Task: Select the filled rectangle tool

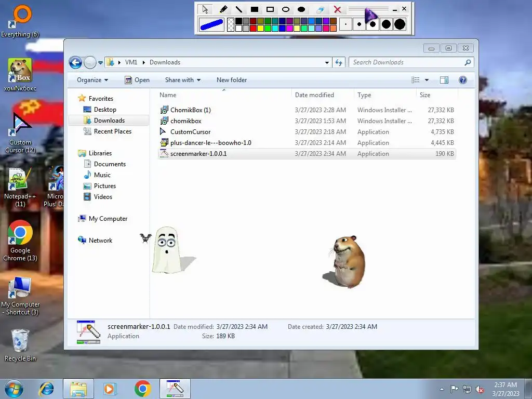Action: coord(255,9)
